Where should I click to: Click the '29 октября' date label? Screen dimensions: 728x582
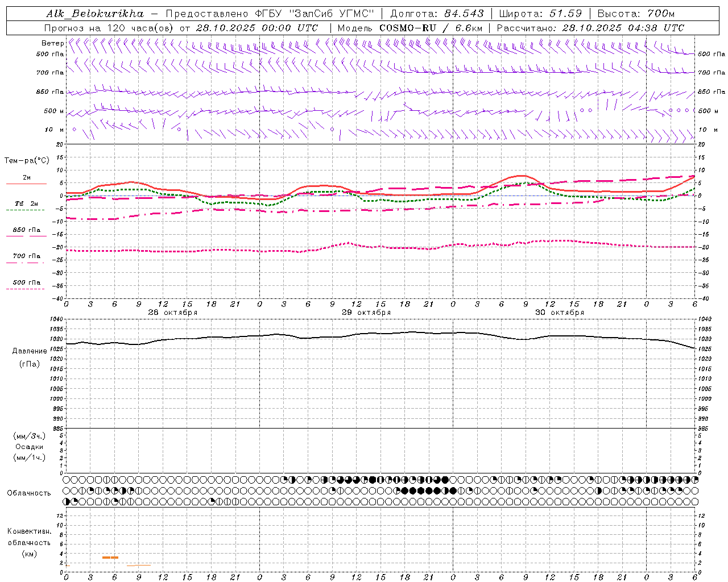[366, 313]
